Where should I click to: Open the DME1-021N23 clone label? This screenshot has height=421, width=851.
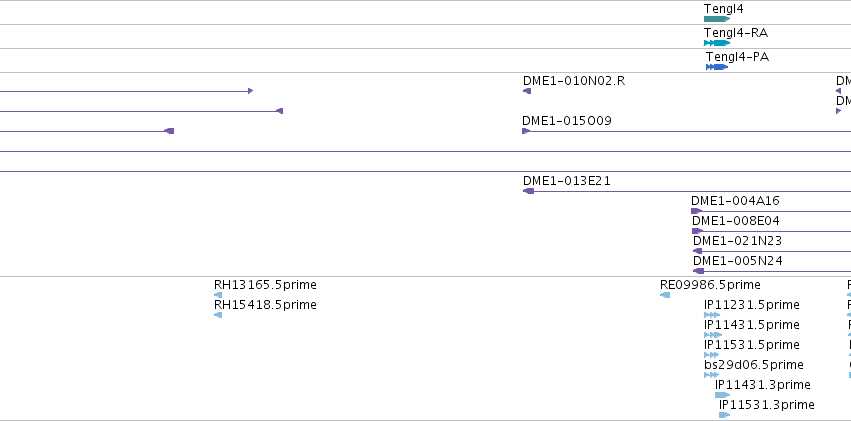coord(737,240)
